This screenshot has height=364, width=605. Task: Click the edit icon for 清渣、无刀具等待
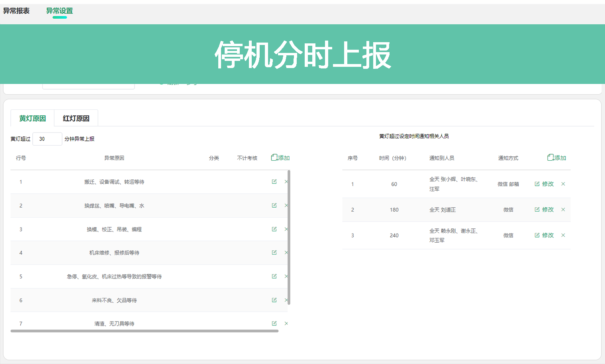coord(274,323)
